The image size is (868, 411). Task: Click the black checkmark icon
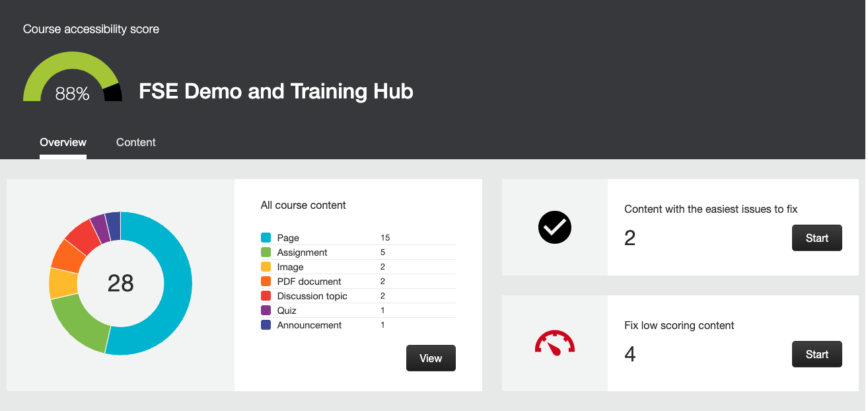(555, 227)
